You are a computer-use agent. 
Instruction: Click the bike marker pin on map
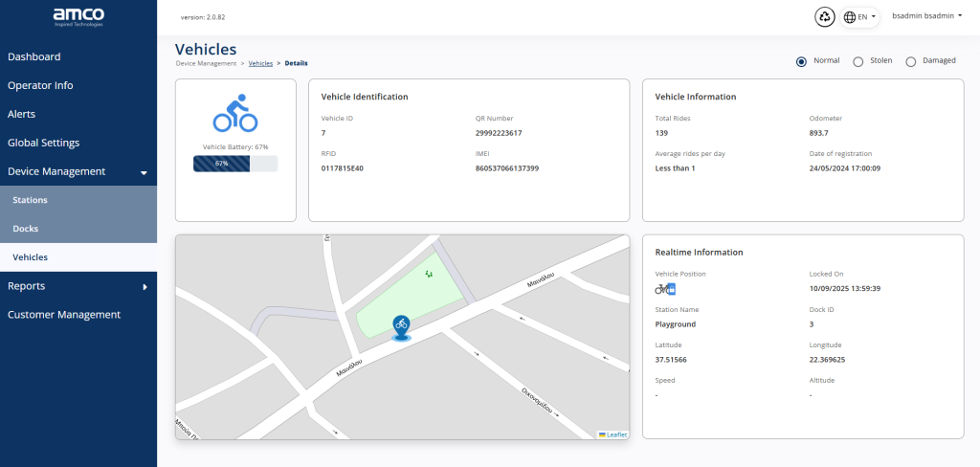[401, 327]
